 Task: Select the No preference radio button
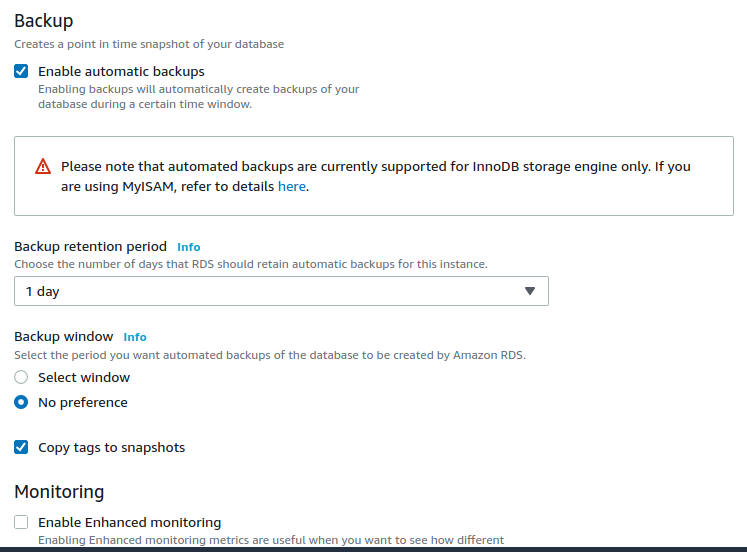pyautogui.click(x=21, y=402)
